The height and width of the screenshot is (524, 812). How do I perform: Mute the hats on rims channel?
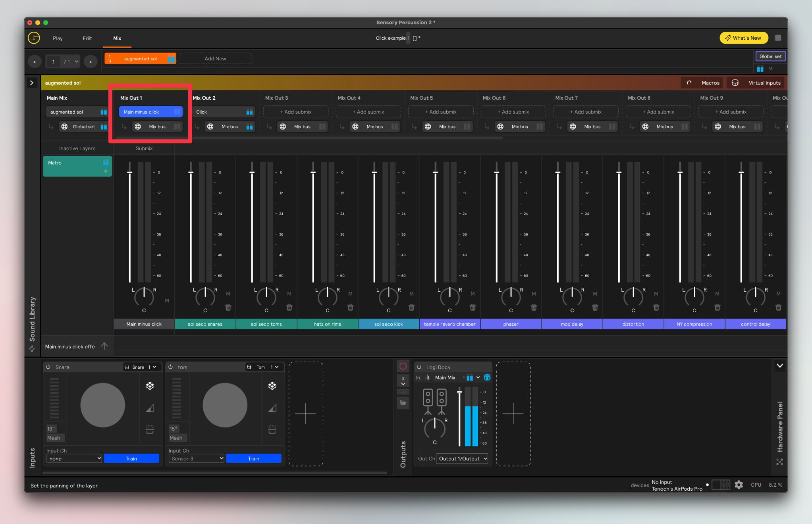click(350, 294)
